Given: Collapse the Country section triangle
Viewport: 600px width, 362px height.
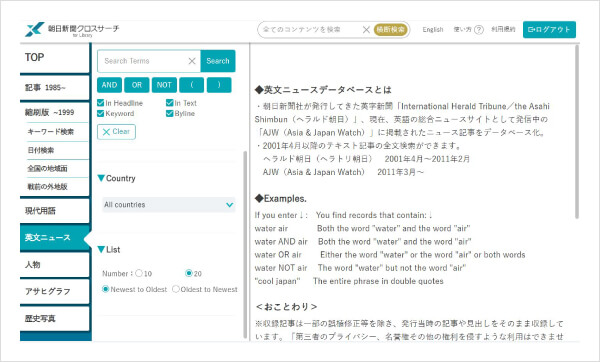Looking at the screenshot, I should pyautogui.click(x=101, y=178).
